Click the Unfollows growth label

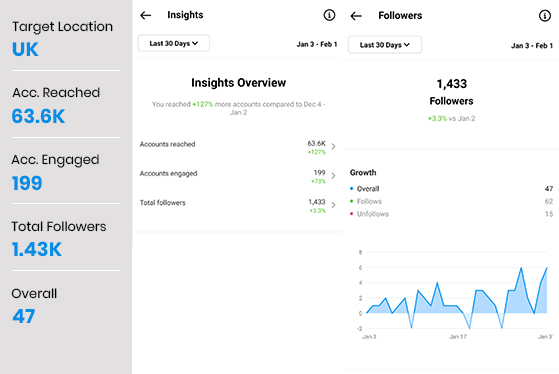coord(373,214)
